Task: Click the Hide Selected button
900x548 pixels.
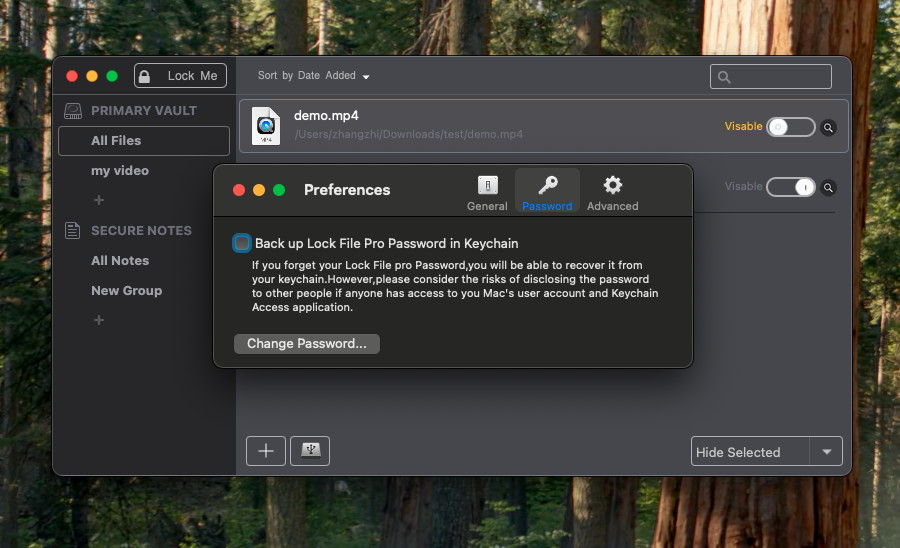Action: (x=750, y=452)
